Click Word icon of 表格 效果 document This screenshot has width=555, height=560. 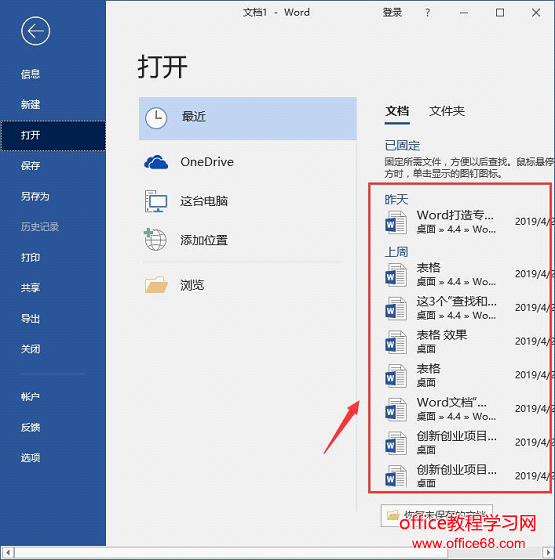click(x=396, y=342)
